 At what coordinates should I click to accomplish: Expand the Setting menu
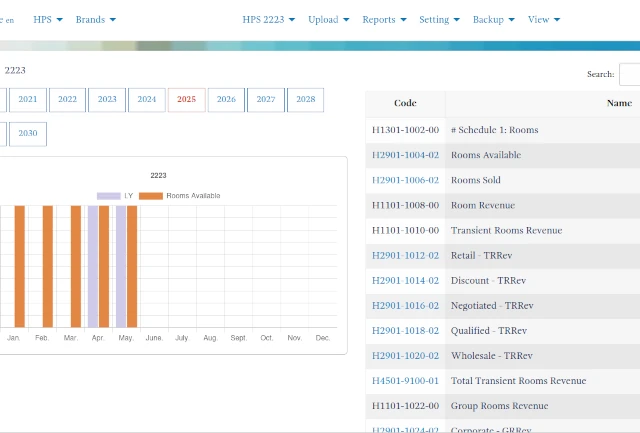439,19
